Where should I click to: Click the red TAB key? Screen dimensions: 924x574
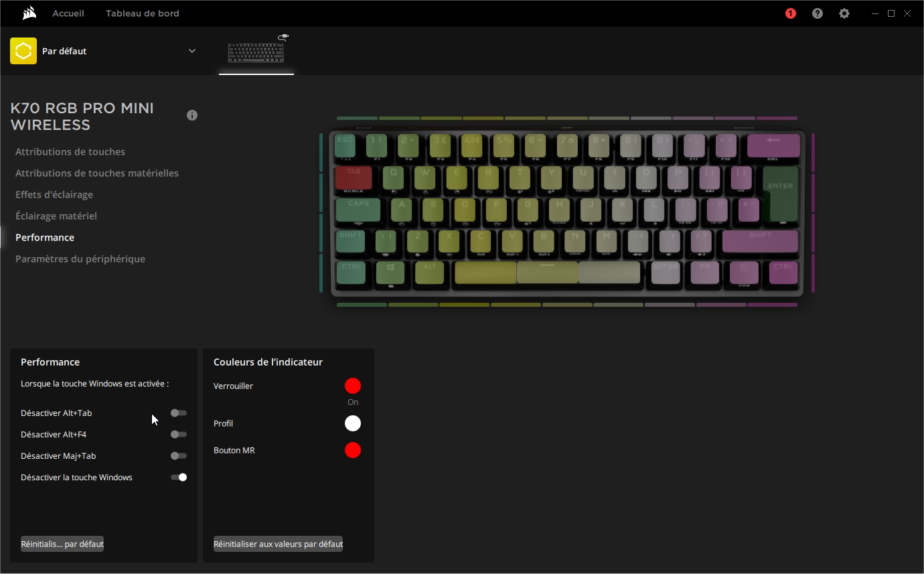point(354,177)
